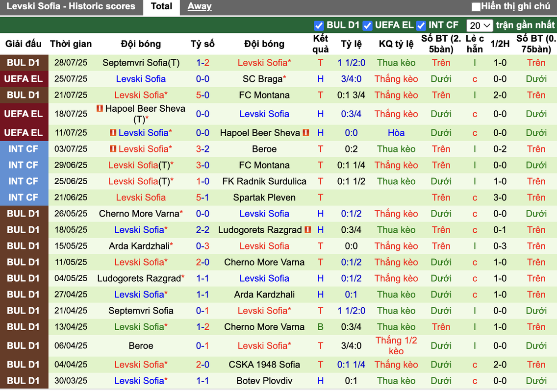Open Septemvri Sofia(T) team on 28/07/25
Image resolution: width=557 pixels, height=392 pixels.
[141, 63]
